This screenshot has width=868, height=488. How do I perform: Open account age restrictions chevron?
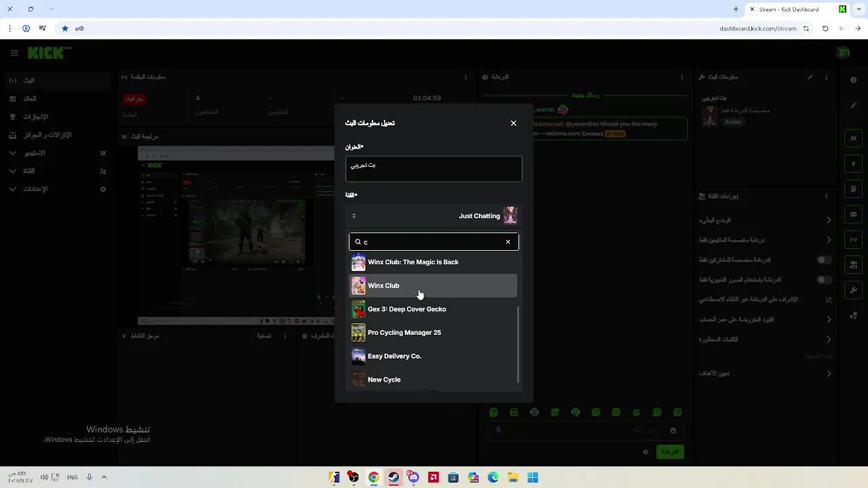point(829,319)
